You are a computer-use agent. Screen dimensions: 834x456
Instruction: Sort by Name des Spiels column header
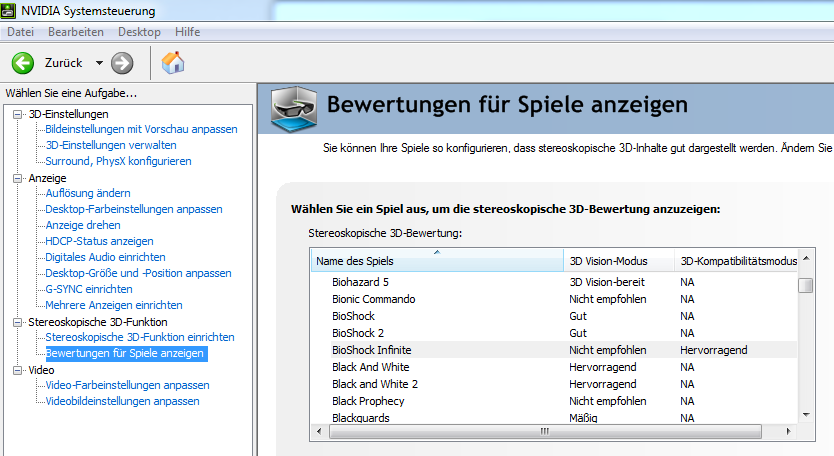[437, 261]
